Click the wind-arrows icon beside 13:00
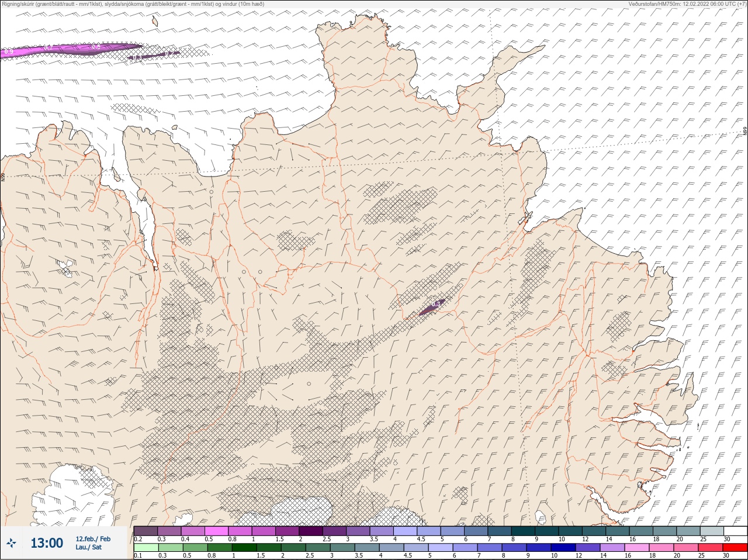The image size is (748, 560). (x=11, y=544)
